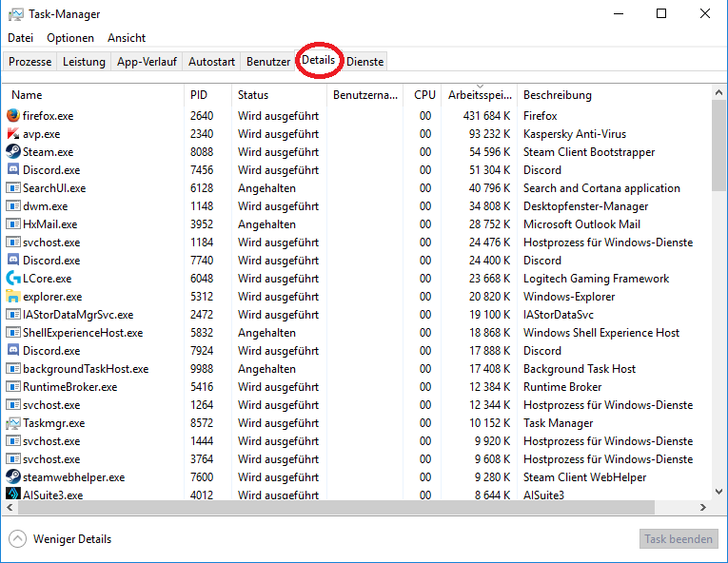Sort by Arbeitsspeicher column header

(x=479, y=95)
